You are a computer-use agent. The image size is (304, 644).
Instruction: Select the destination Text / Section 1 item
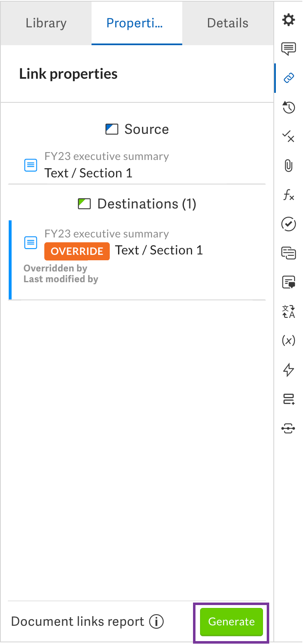pyautogui.click(x=159, y=250)
